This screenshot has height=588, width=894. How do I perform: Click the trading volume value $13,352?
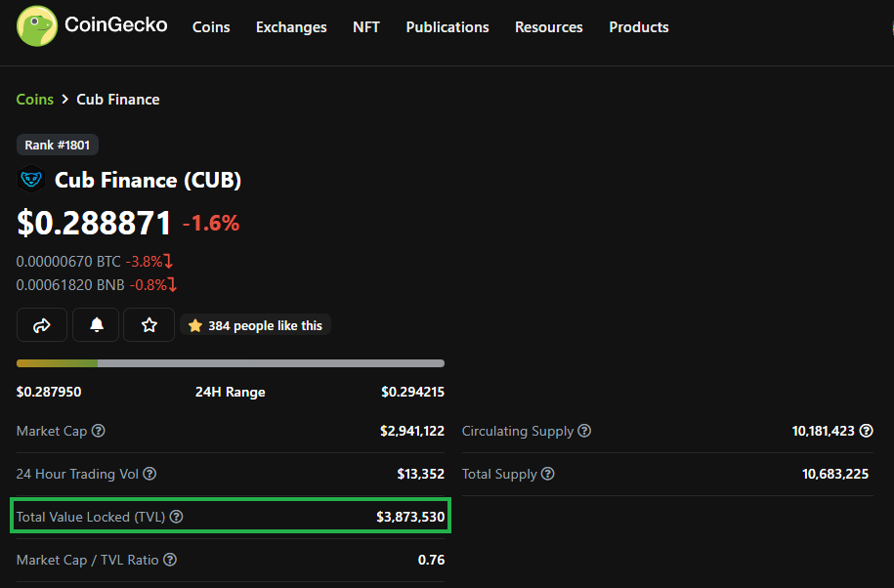click(421, 474)
